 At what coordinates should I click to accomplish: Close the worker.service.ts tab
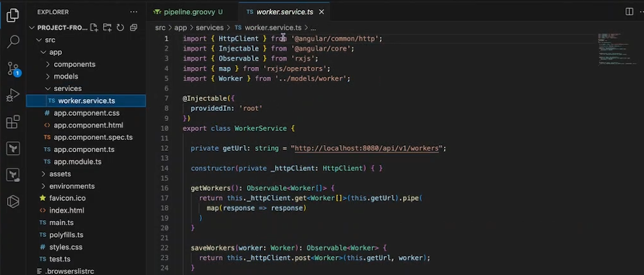pyautogui.click(x=322, y=11)
